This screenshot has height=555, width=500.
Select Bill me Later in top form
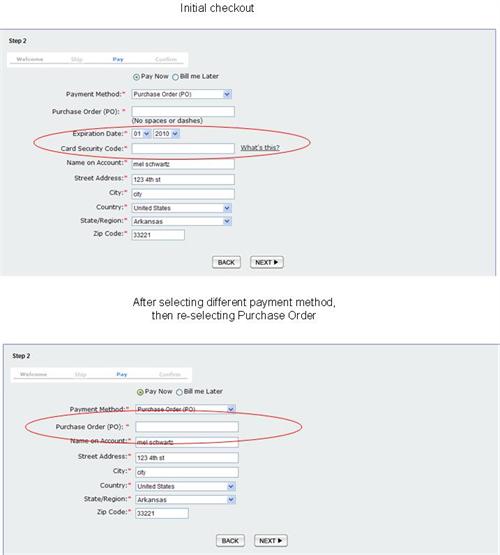point(175,77)
